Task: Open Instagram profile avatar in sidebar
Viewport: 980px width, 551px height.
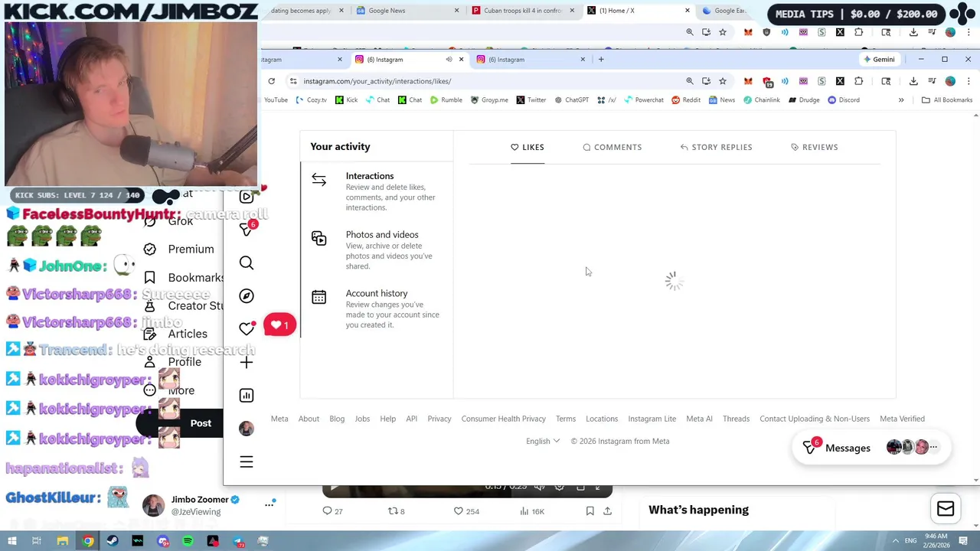Action: (x=247, y=429)
